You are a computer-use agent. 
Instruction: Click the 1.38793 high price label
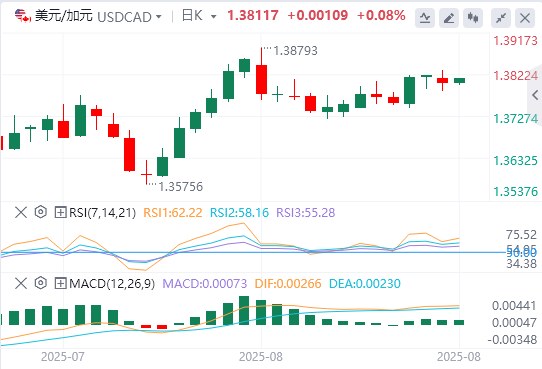click(295, 51)
